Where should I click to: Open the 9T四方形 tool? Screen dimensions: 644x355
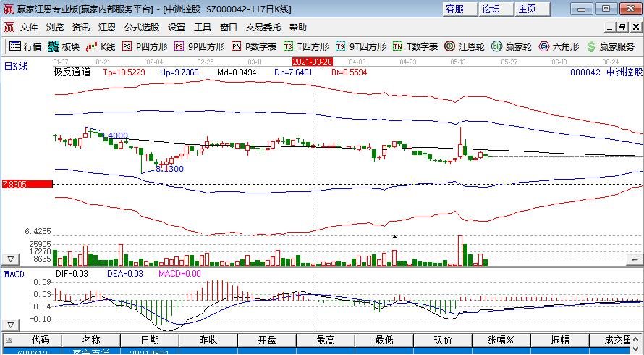360,46
